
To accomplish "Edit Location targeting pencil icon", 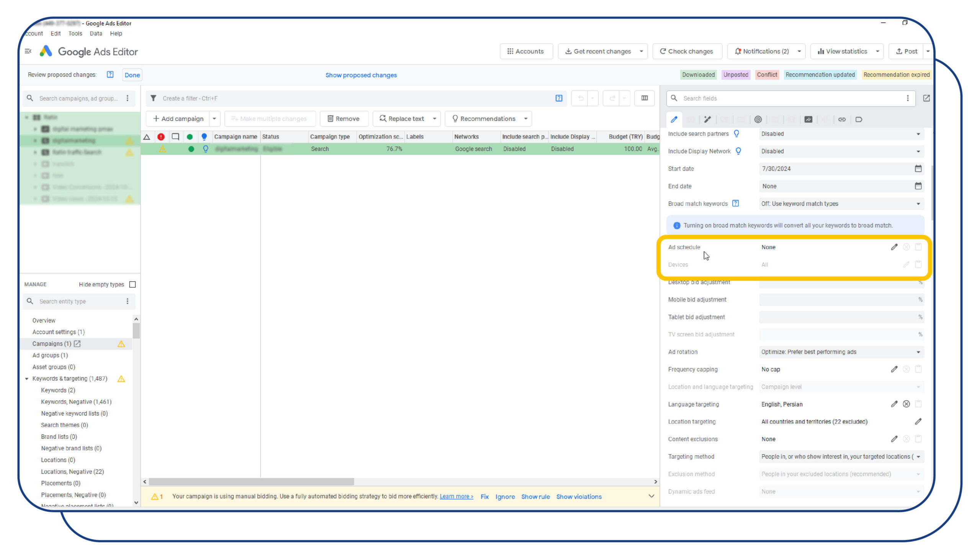I will click(918, 422).
